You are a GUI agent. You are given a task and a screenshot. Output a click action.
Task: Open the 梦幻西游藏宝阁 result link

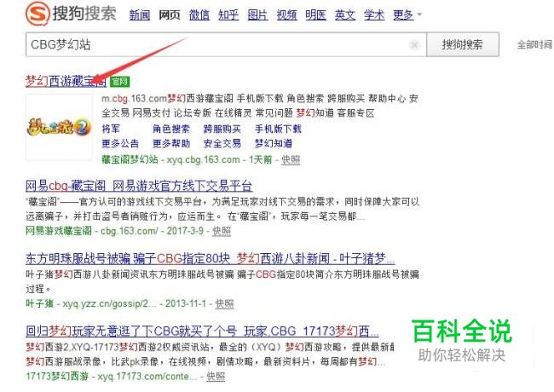66,82
